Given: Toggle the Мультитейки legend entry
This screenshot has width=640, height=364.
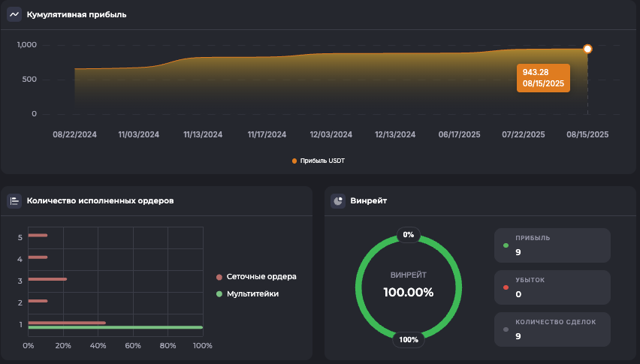Looking at the screenshot, I should coord(248,293).
